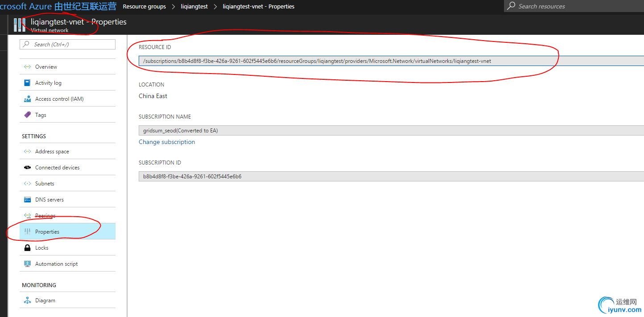Select Access control (IAM) in the menu
Viewport: 644px width, 317px height.
click(x=67, y=99)
